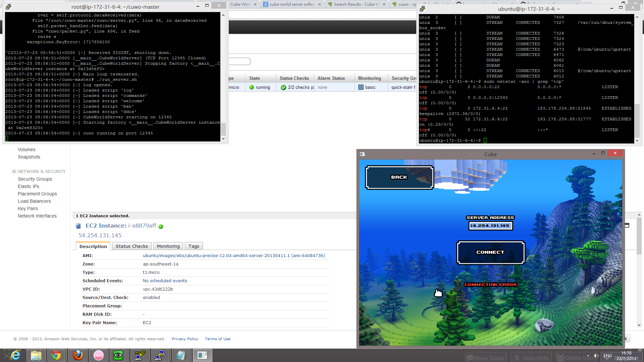644x362 pixels.
Task: Click the volume speaker tray icon
Action: coord(596,356)
